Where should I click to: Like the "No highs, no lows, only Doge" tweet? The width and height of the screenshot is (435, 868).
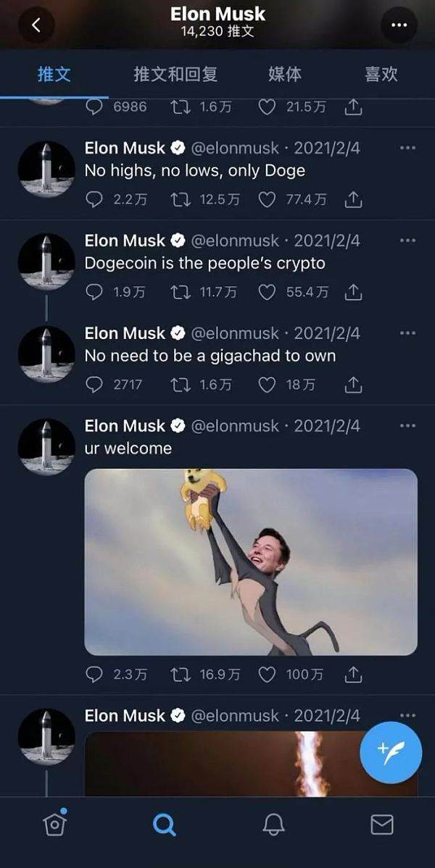pos(267,199)
